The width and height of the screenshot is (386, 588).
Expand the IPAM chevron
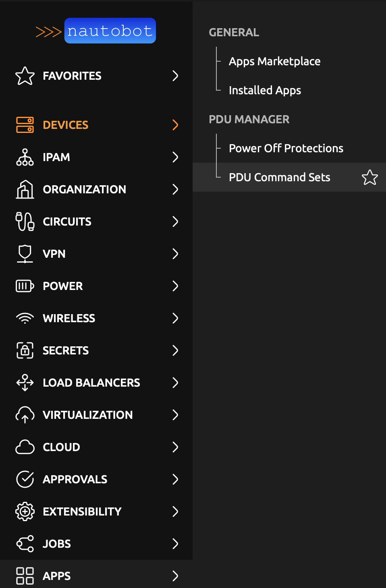click(x=175, y=157)
